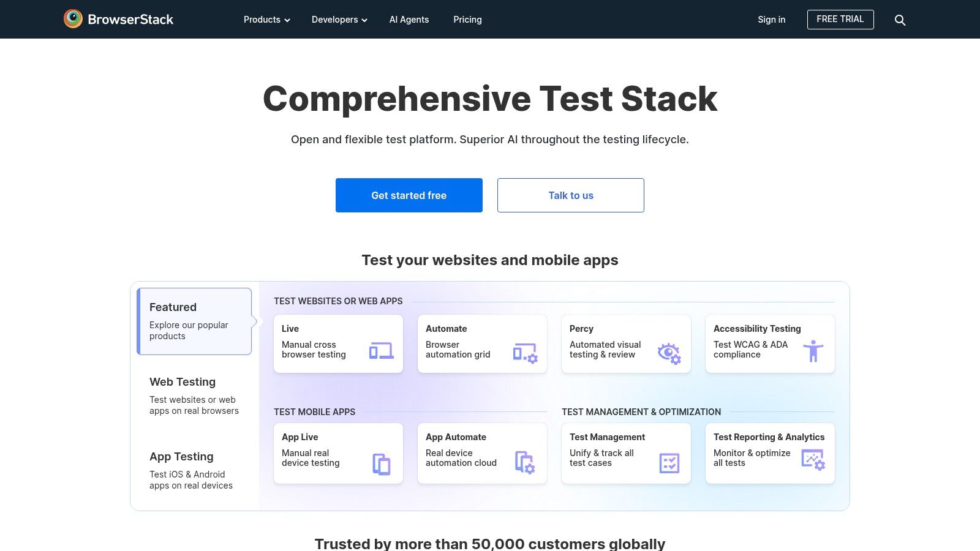Screen dimensions: 980x551
Task: Select the Test Management checklist icon
Action: click(x=669, y=463)
